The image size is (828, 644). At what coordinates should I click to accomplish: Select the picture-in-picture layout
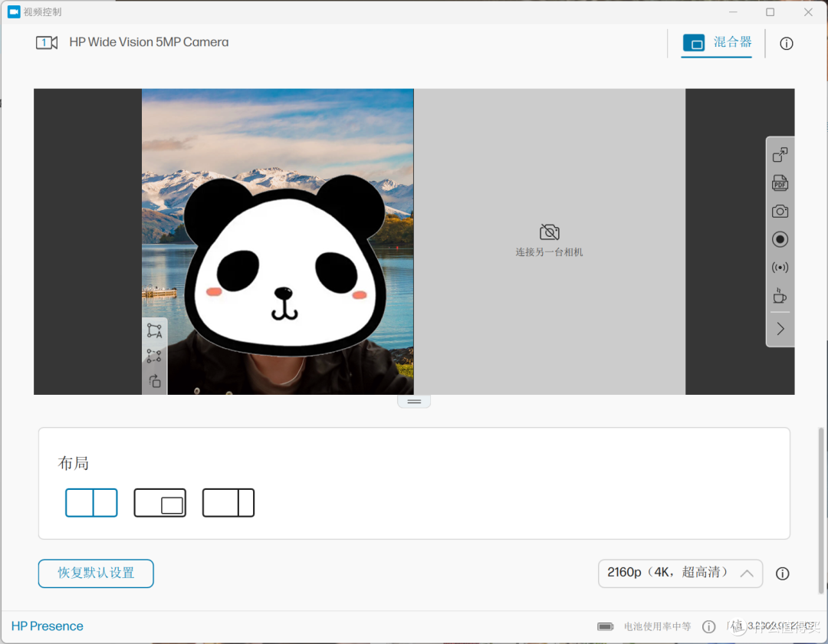tap(160, 502)
